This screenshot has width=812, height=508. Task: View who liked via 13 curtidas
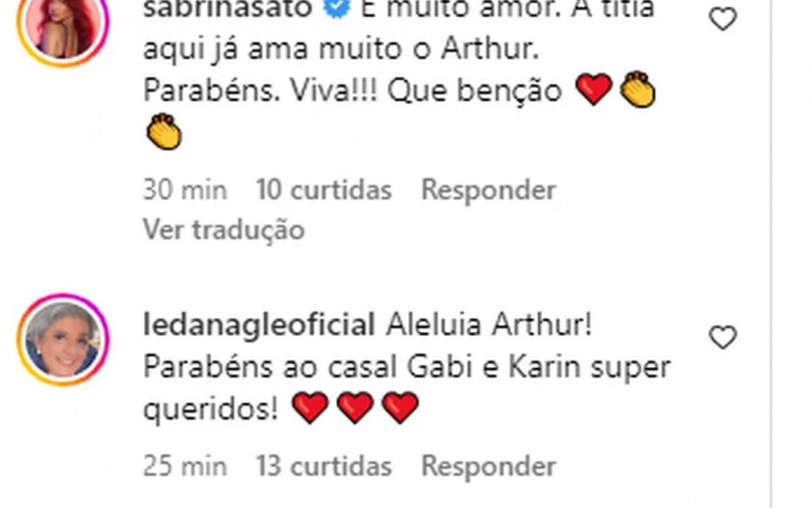click(324, 466)
